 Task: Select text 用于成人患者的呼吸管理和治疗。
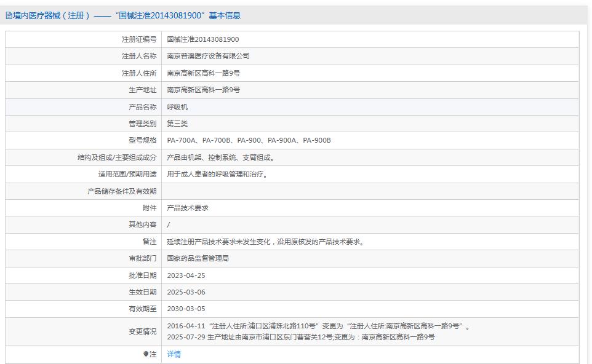coord(217,174)
